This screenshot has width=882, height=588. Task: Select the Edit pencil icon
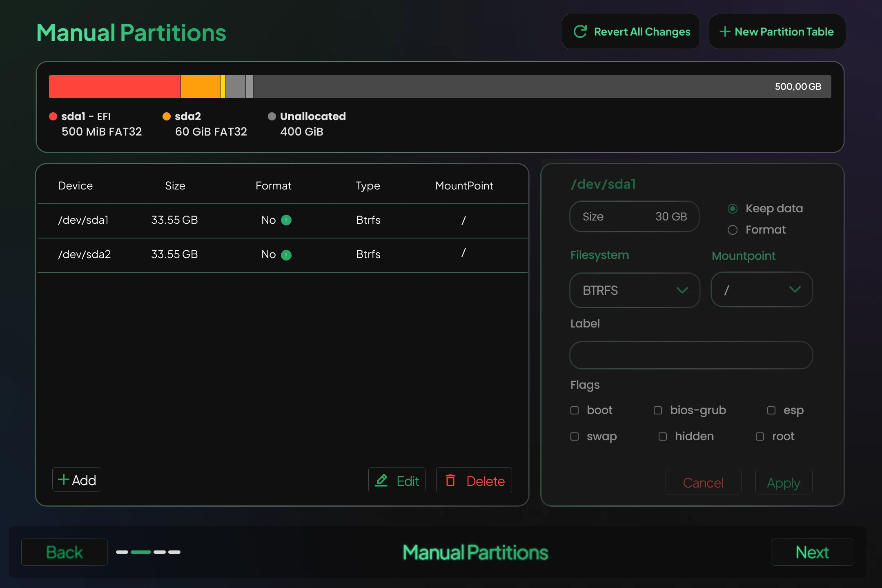(381, 481)
